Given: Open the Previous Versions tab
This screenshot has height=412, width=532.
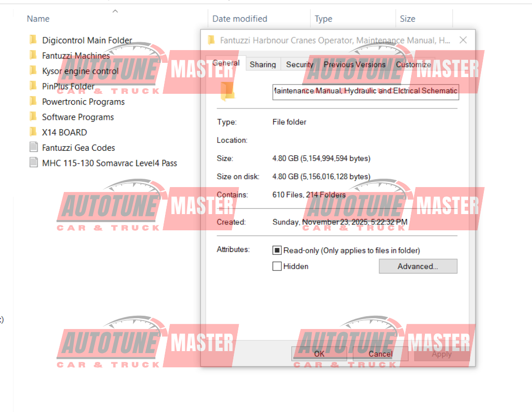Looking at the screenshot, I should tap(354, 64).
